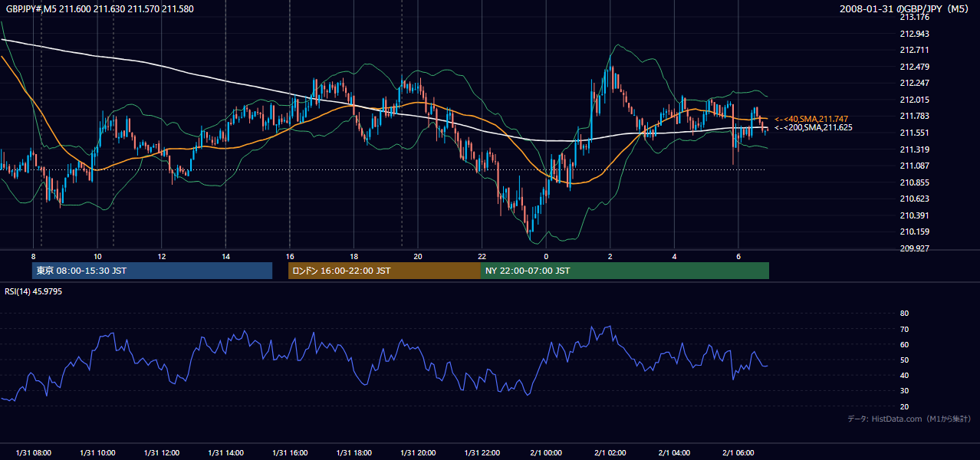Image resolution: width=980 pixels, height=460 pixels.
Task: Click the 1/31 12:00 date axis label
Action: pyautogui.click(x=162, y=453)
